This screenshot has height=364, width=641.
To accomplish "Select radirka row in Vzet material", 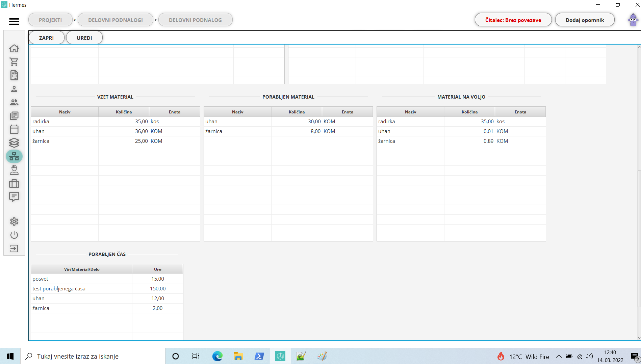I will point(115,122).
